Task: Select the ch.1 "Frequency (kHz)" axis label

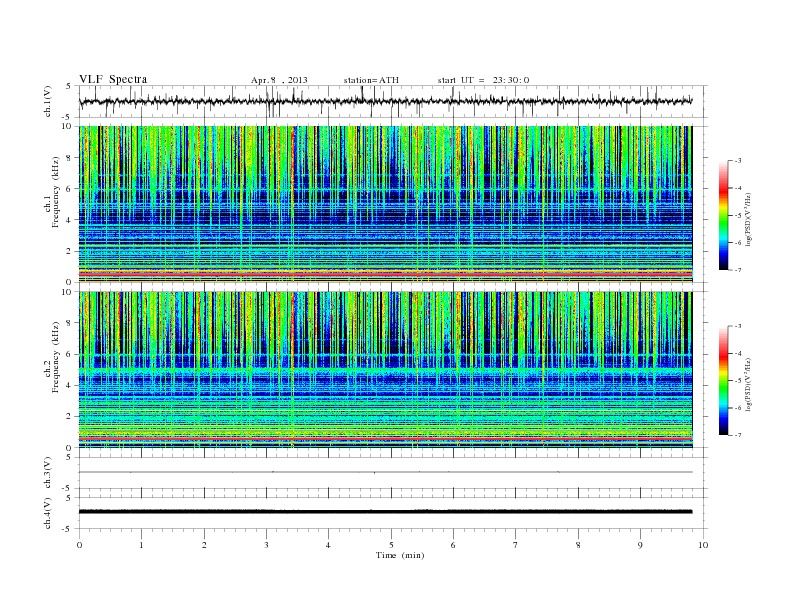Action: pos(55,192)
